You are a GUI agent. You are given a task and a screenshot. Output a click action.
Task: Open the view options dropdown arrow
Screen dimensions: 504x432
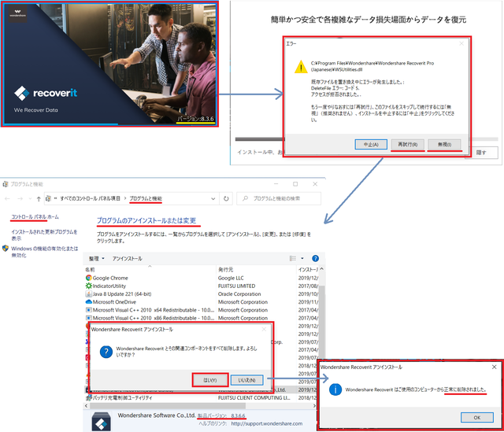point(302,258)
